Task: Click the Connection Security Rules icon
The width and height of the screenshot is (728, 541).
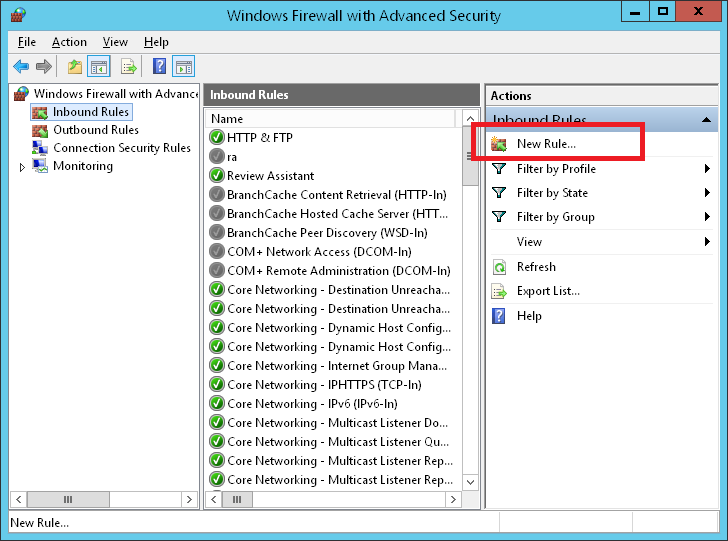Action: click(x=40, y=148)
